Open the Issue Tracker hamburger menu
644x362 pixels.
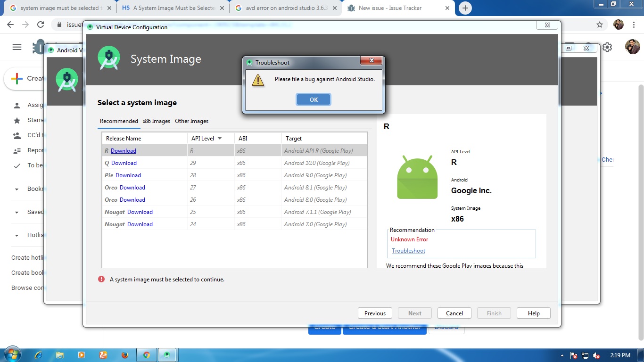[x=17, y=47]
